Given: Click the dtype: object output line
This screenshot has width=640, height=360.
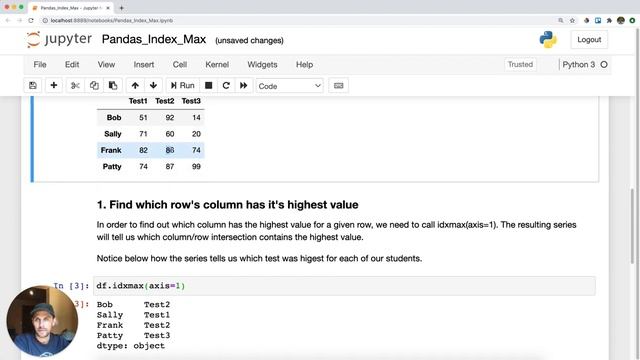Looking at the screenshot, I should pos(131,346).
